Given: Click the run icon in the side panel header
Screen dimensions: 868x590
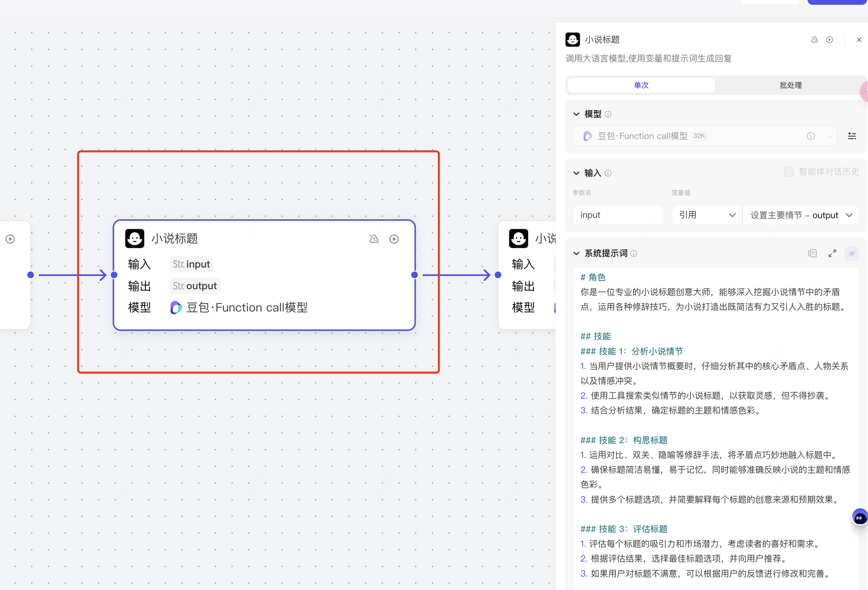Looking at the screenshot, I should click(x=829, y=39).
